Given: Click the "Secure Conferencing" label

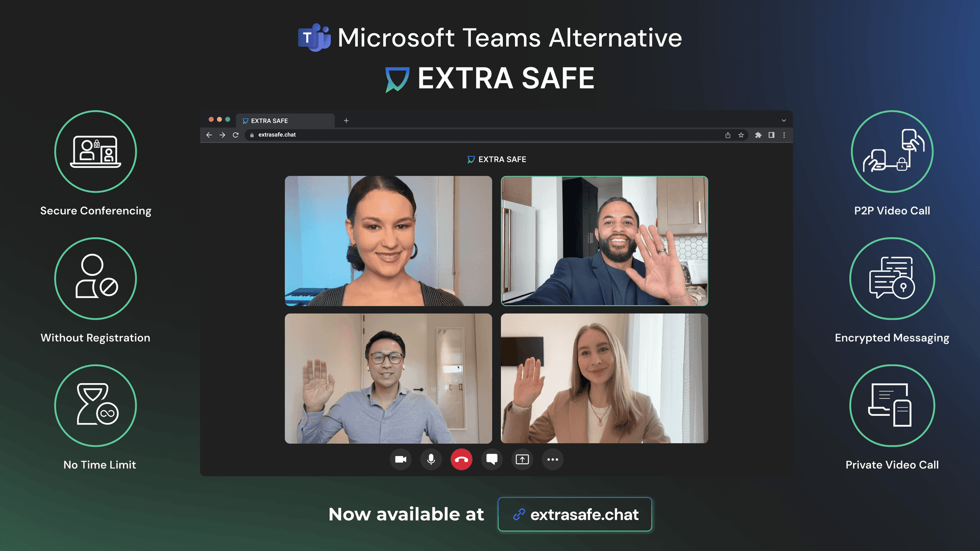Looking at the screenshot, I should point(95,211).
